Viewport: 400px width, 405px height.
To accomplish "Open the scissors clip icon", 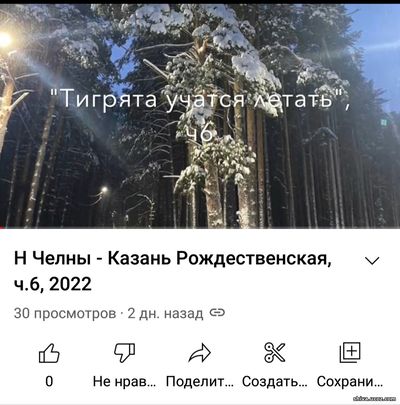I will pyautogui.click(x=275, y=353).
